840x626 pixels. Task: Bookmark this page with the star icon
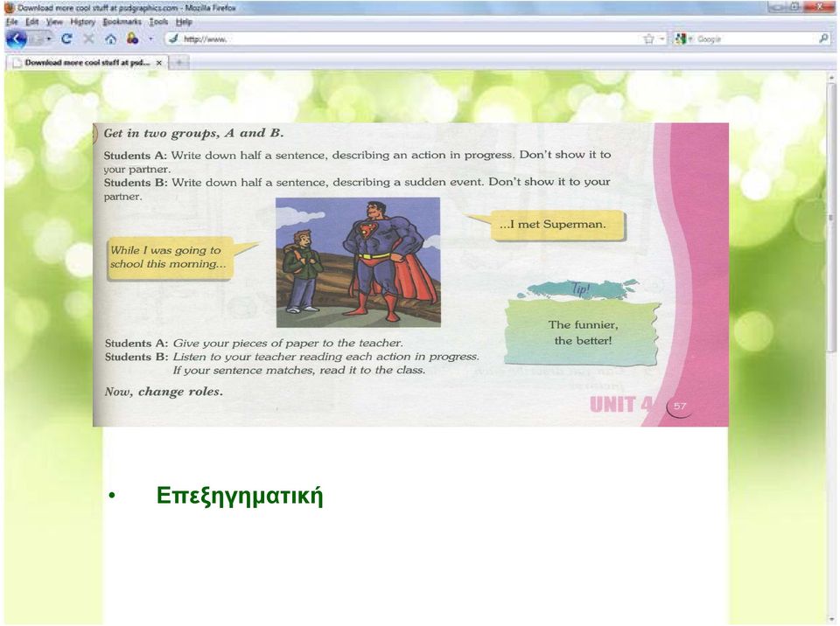click(648, 39)
